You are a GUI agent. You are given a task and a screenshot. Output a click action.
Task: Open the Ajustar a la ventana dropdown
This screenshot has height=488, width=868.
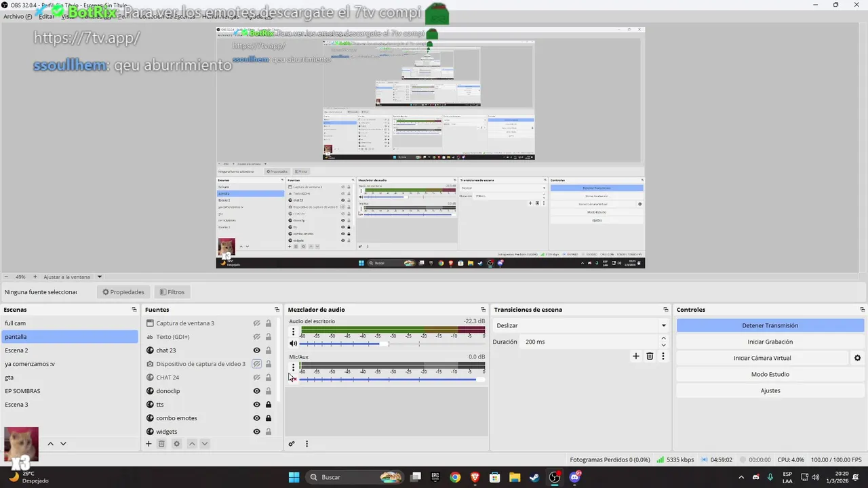tap(73, 277)
